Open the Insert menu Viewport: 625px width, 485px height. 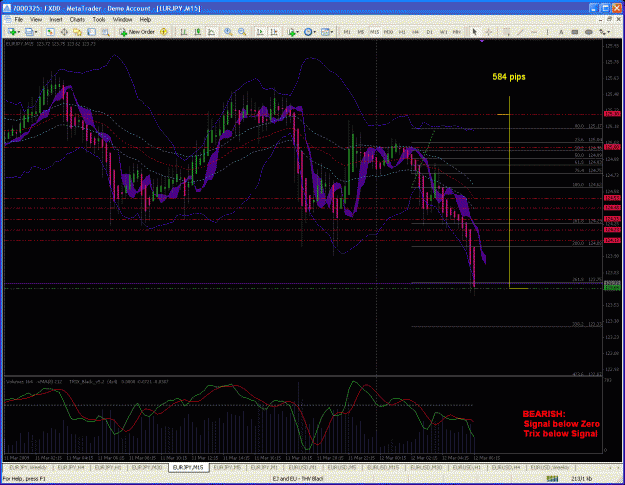(x=56, y=20)
